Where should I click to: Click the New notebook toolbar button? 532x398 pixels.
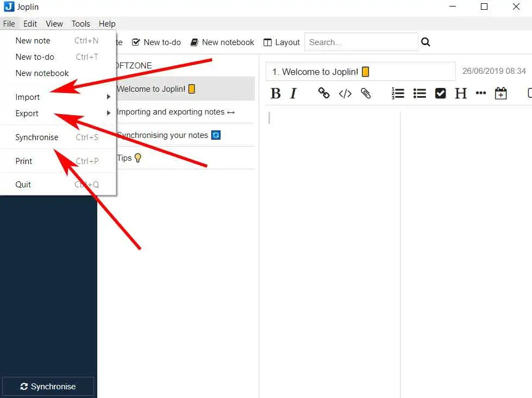pyautogui.click(x=222, y=42)
